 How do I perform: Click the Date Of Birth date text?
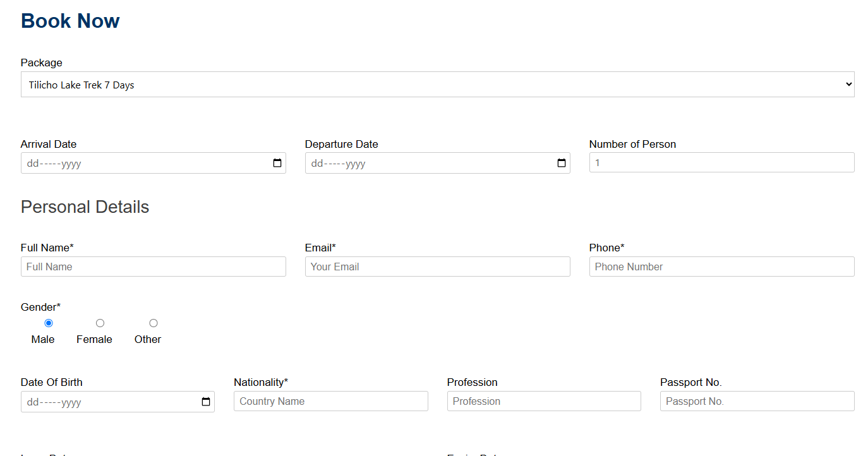tap(54, 402)
